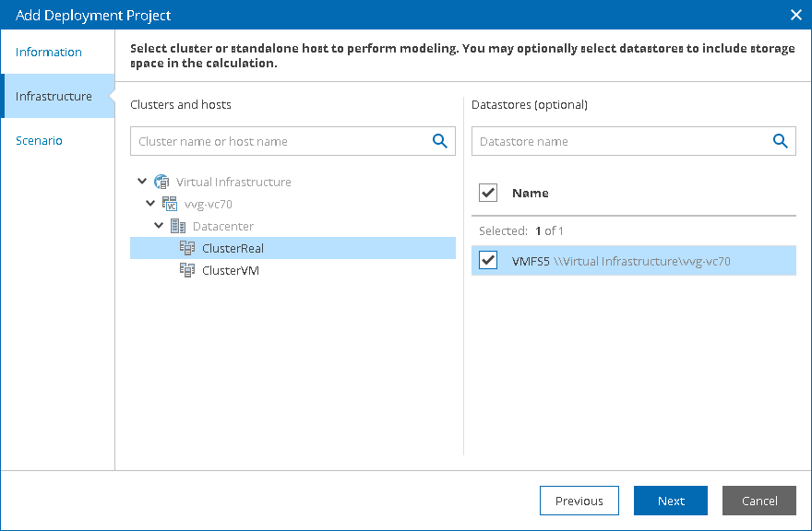Click the cluster search magnifier icon
Viewport: 812px width, 531px height.
click(439, 141)
